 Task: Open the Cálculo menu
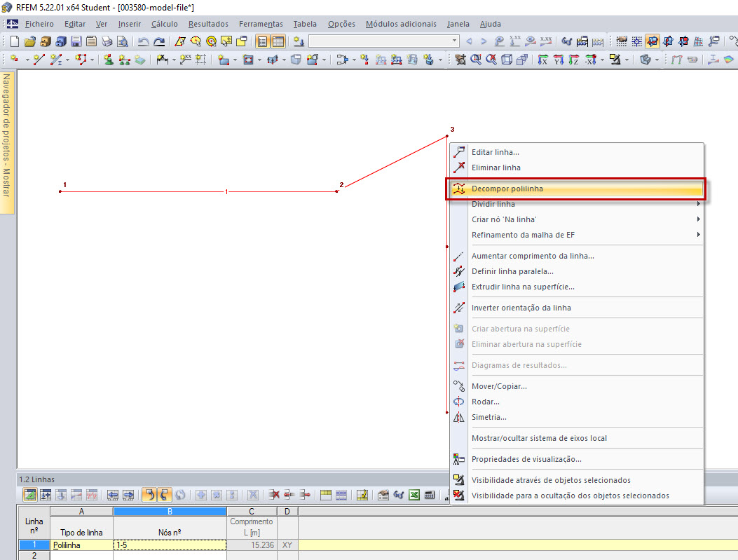pos(164,24)
